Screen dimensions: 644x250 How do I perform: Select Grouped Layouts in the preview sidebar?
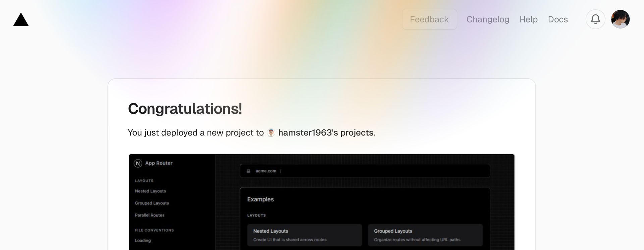pos(152,203)
